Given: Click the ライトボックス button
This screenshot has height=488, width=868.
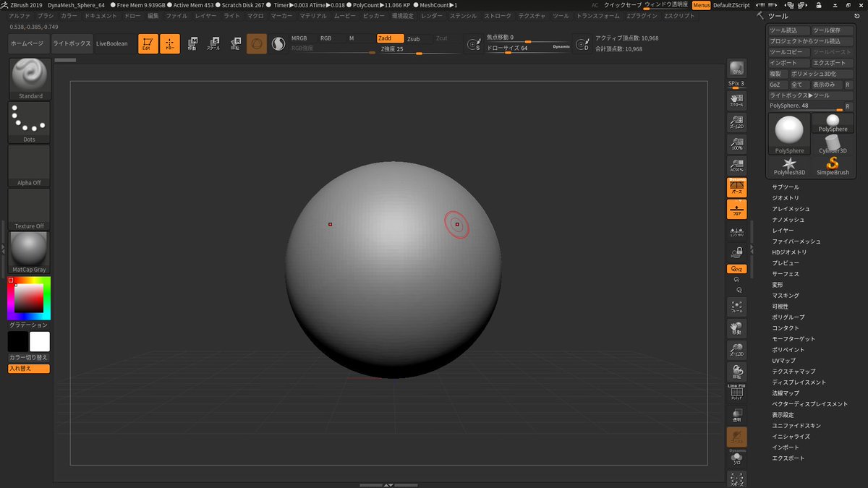Looking at the screenshot, I should (x=72, y=44).
